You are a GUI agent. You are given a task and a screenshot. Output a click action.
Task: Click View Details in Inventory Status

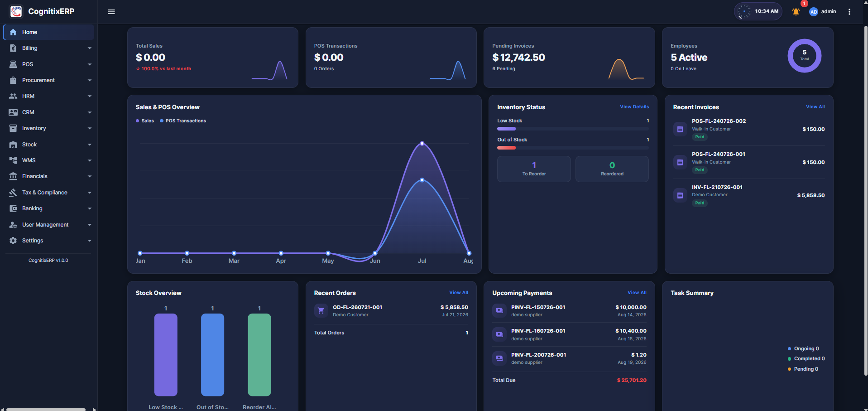pos(634,107)
